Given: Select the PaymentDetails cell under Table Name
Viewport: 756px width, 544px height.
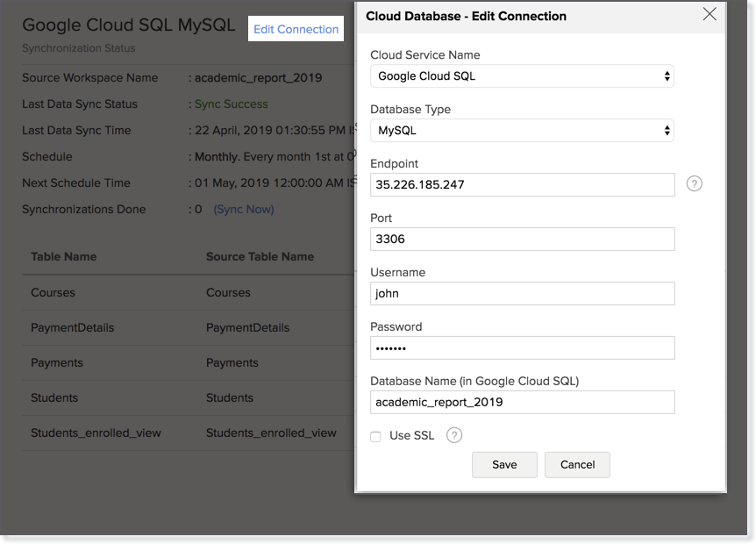Looking at the screenshot, I should pyautogui.click(x=72, y=328).
